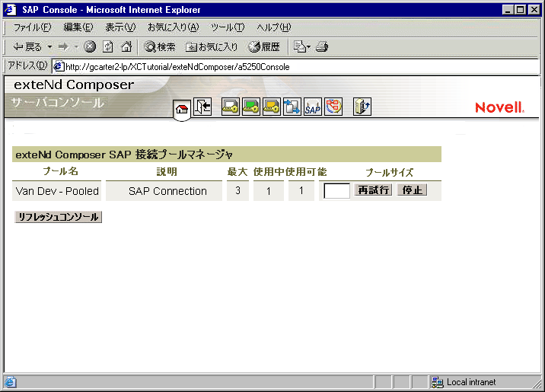Open the dropdown arrow beside the Edit icon
Viewport: 545px width, 392px height.
pyautogui.click(x=308, y=46)
